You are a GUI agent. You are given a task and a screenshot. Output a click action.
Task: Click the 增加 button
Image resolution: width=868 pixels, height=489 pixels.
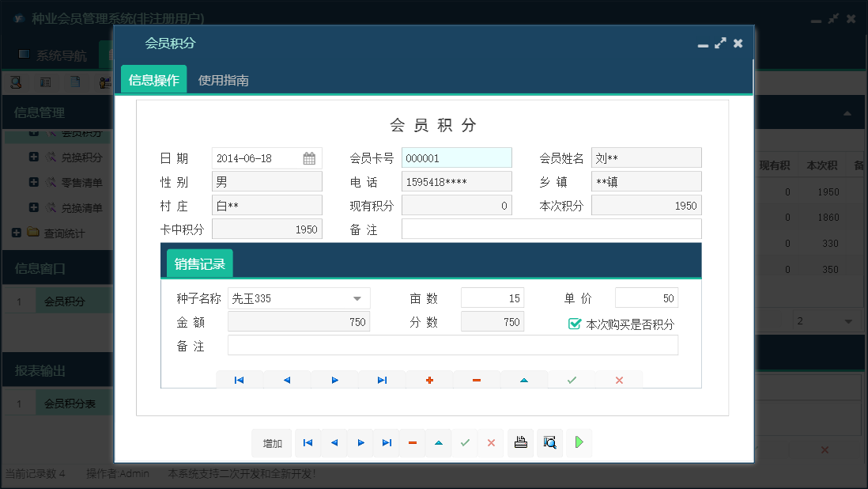pyautogui.click(x=272, y=443)
